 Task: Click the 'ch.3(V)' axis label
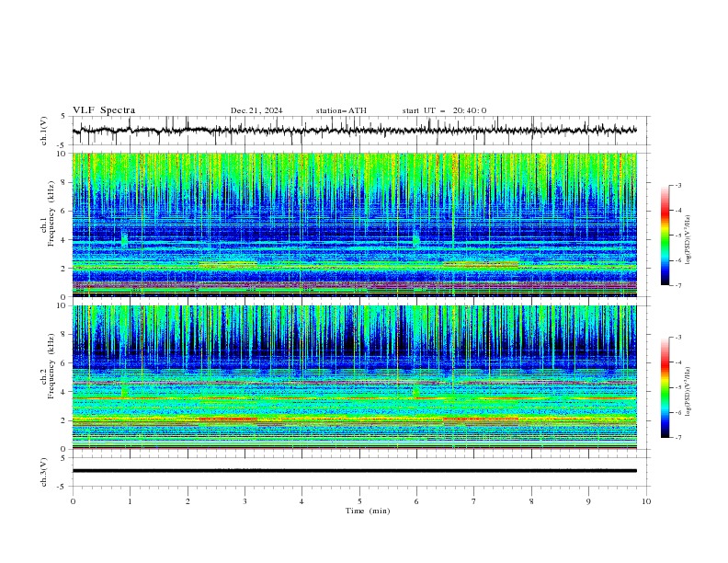coord(44,472)
